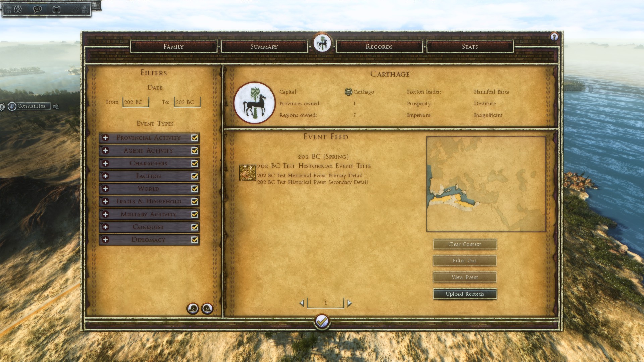Uncheck the Military Activity filter
The height and width of the screenshot is (362, 644).
(195, 214)
